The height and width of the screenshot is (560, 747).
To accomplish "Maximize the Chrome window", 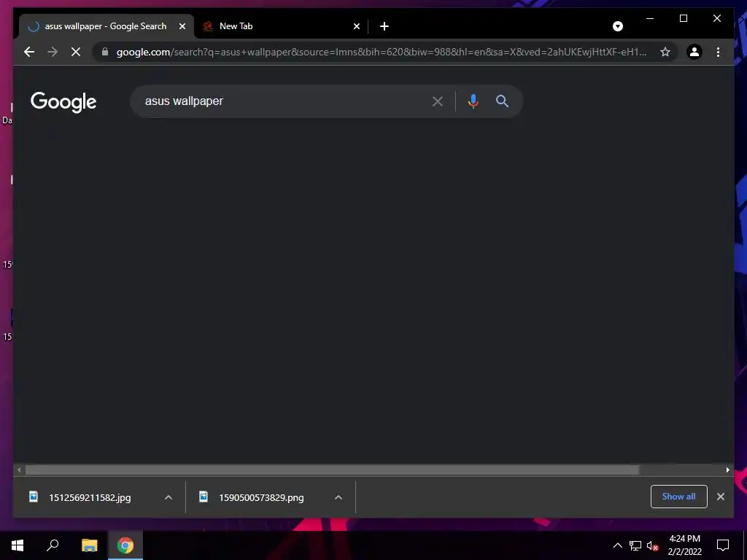I will [683, 18].
